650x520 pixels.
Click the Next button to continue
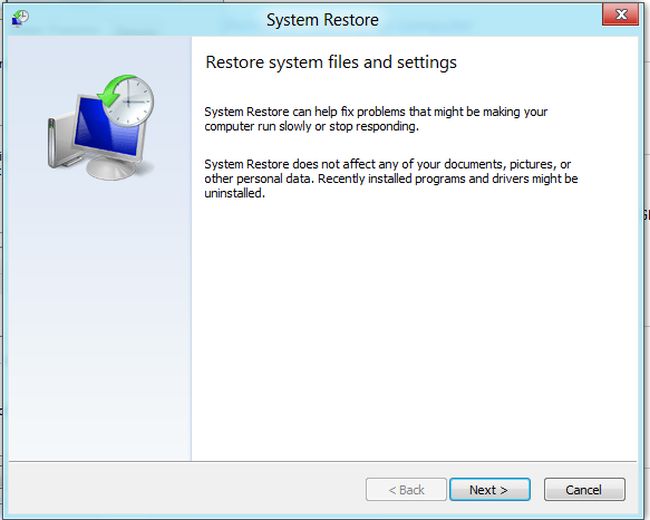pyautogui.click(x=490, y=490)
